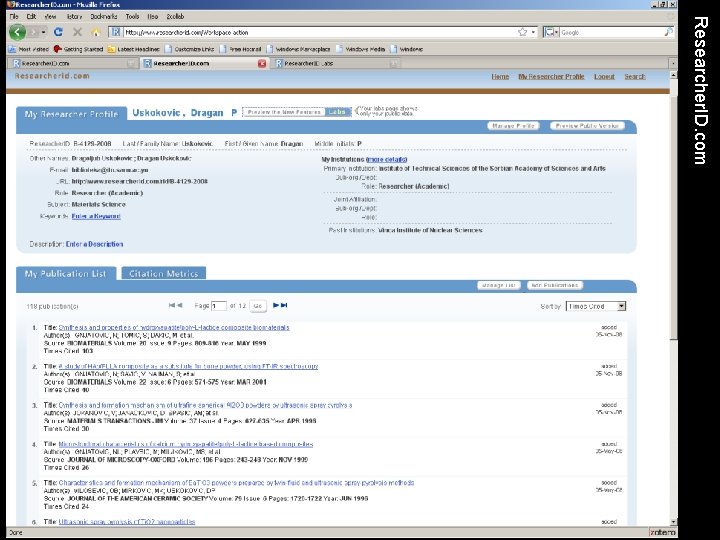Open the Most Visited bookmark folder

tap(29, 49)
